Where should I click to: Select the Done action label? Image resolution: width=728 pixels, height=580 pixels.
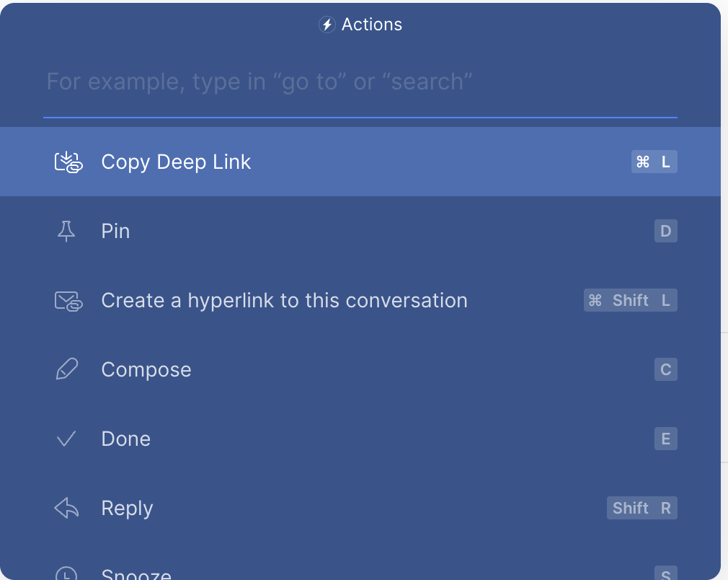pyautogui.click(x=125, y=439)
